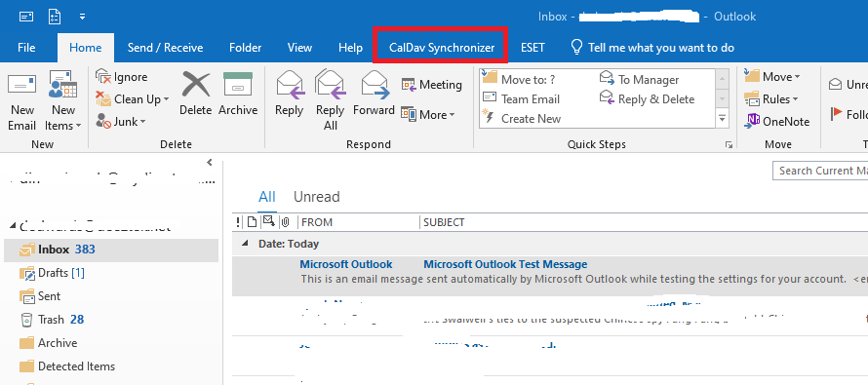
Task: Switch to the Home tab
Action: click(x=85, y=48)
